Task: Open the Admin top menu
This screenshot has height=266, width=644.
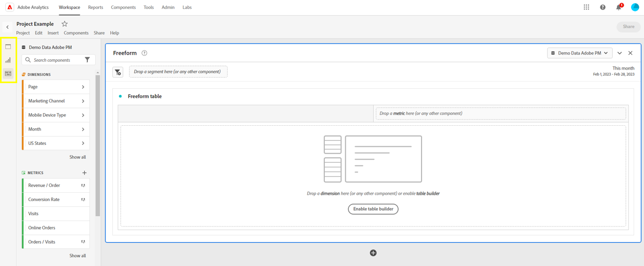Action: tap(168, 7)
